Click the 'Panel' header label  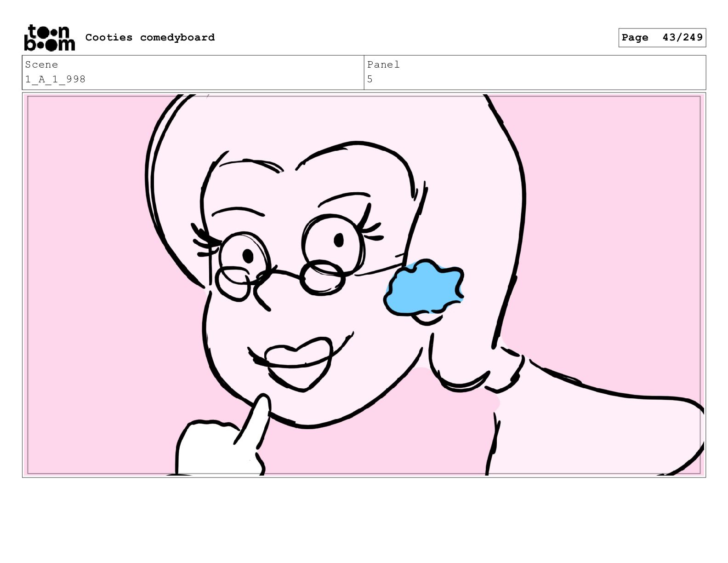click(383, 65)
